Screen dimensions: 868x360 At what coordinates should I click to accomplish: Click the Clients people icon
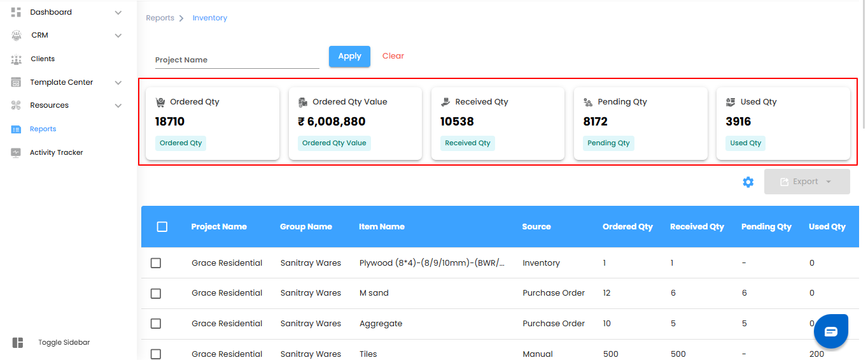pos(17,59)
